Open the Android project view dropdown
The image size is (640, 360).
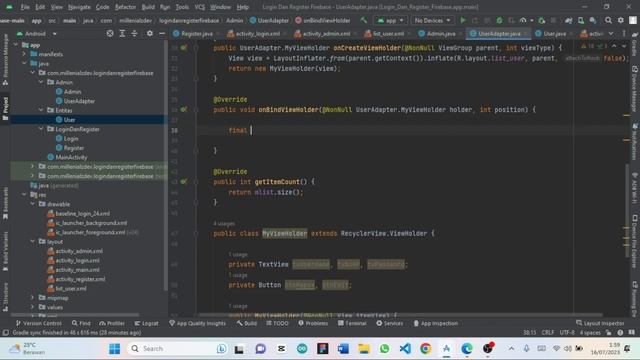coord(36,33)
